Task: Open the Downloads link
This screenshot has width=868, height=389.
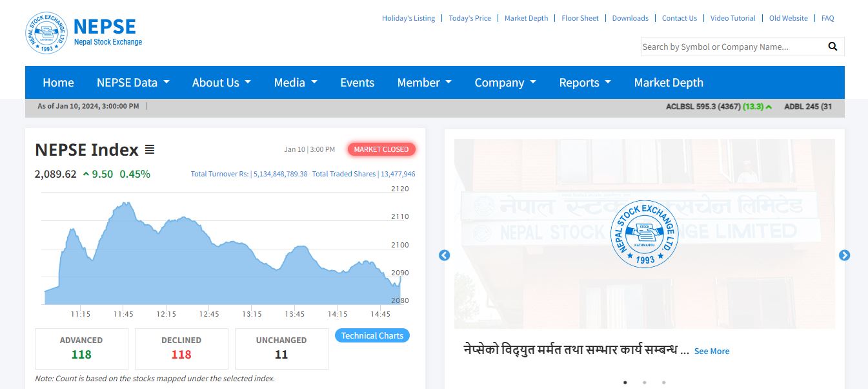Action: [630, 18]
